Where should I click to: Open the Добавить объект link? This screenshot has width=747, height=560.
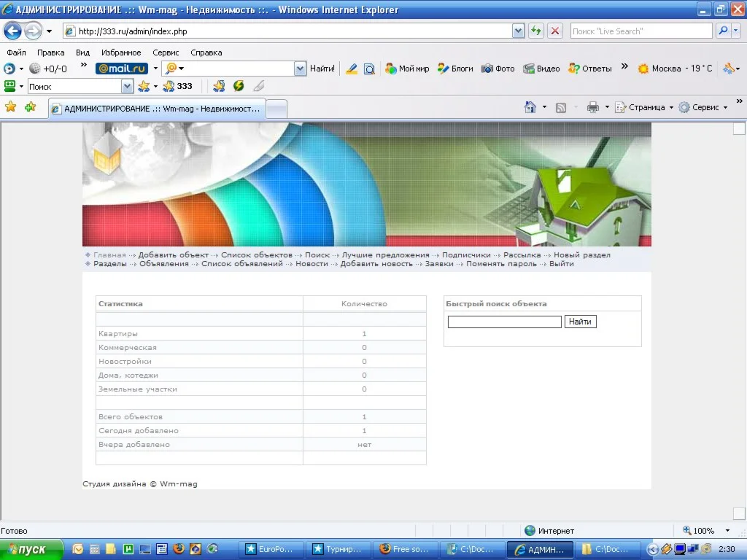pos(174,255)
